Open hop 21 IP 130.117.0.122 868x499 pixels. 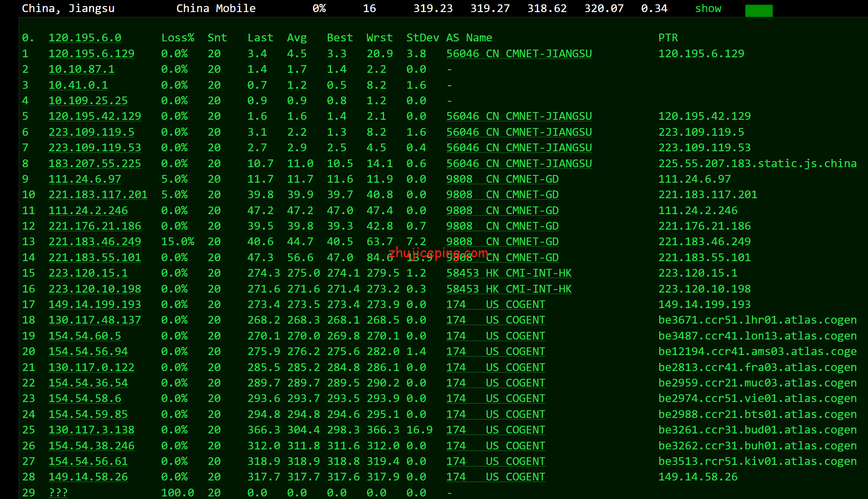click(x=91, y=367)
